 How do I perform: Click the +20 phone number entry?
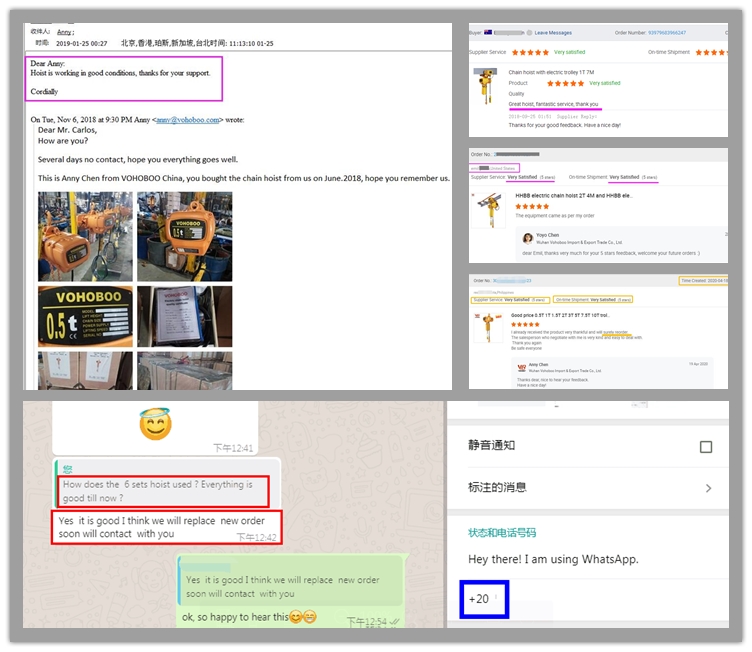484,598
